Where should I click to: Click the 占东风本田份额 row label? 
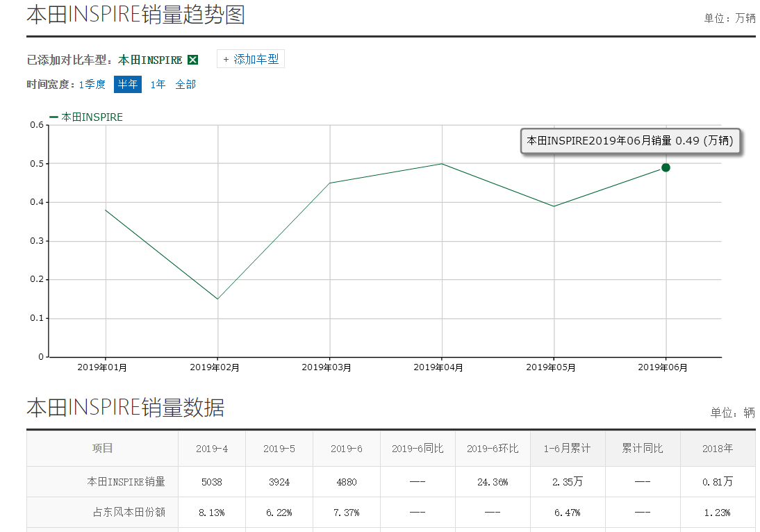[x=129, y=512]
